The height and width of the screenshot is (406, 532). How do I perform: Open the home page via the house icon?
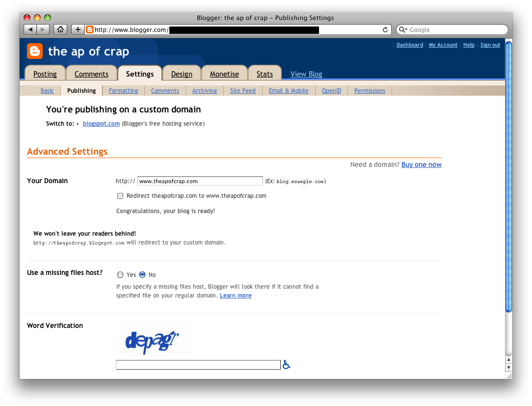tap(60, 29)
